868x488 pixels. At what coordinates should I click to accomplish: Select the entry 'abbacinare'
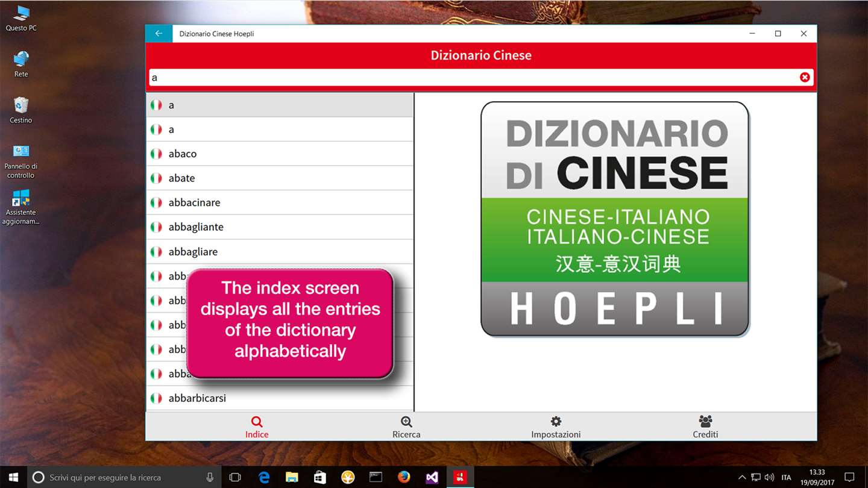(280, 202)
